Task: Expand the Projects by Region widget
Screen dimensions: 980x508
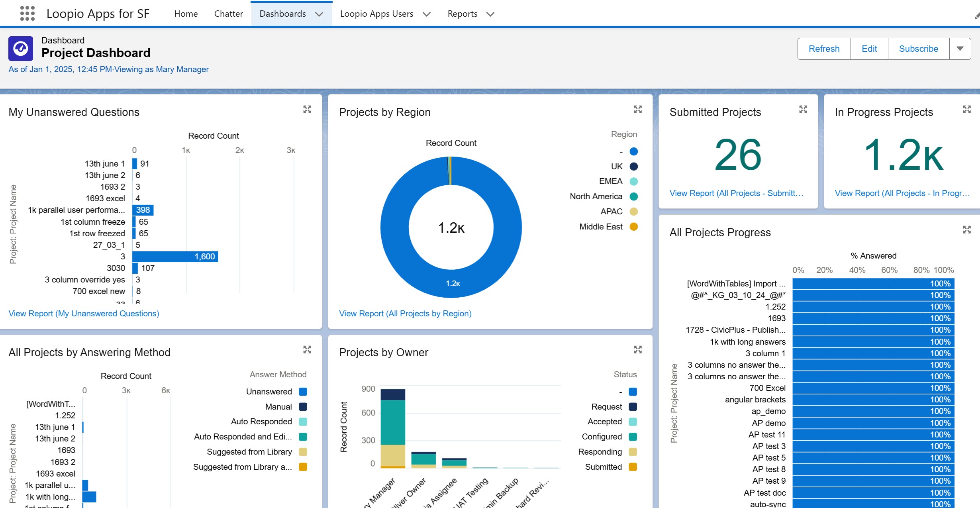Action: 638,109
